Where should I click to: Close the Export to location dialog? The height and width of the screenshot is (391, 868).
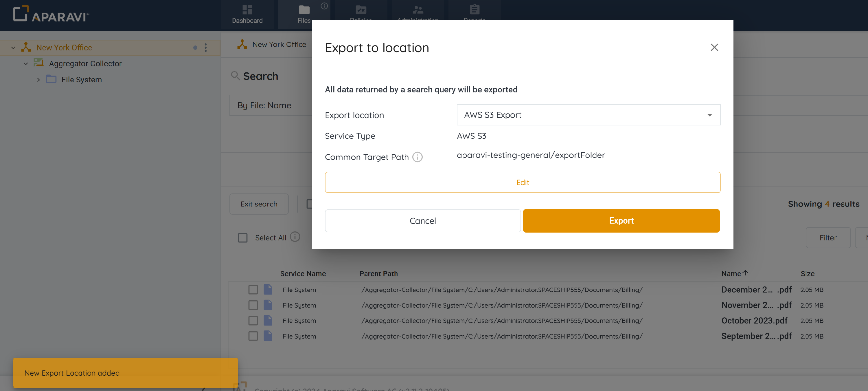click(x=714, y=47)
